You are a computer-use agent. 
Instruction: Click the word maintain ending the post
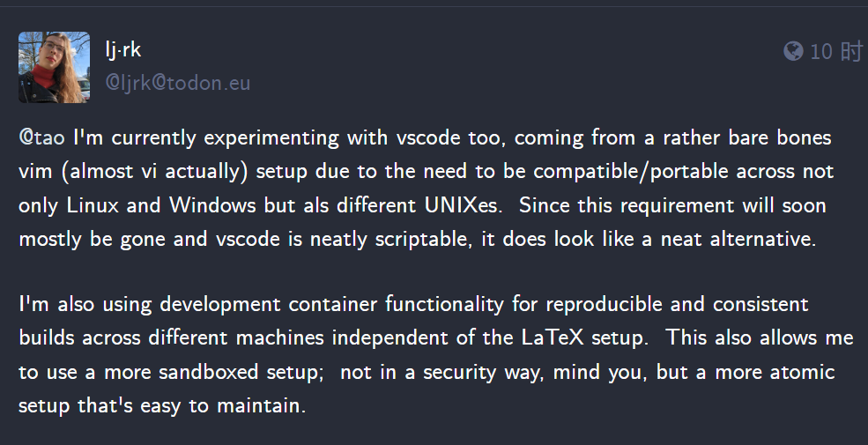[262, 406]
